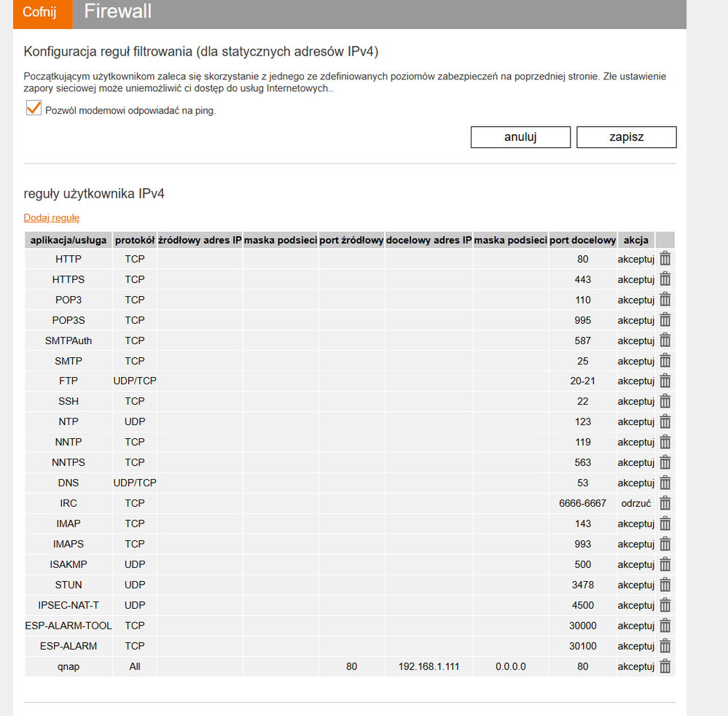Image resolution: width=728 pixels, height=716 pixels.
Task: Delete the IRC reject rule
Action: click(665, 503)
